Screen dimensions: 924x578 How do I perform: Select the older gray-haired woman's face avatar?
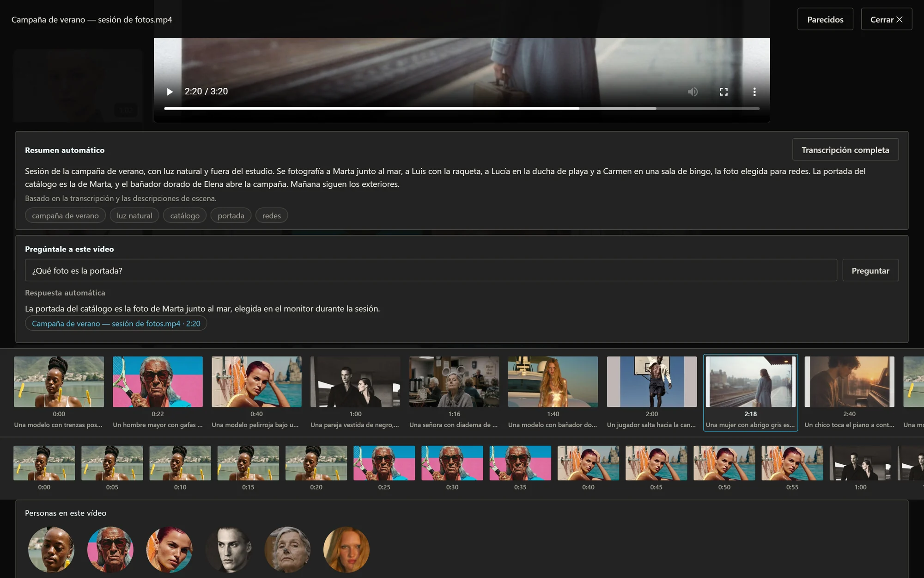287,549
